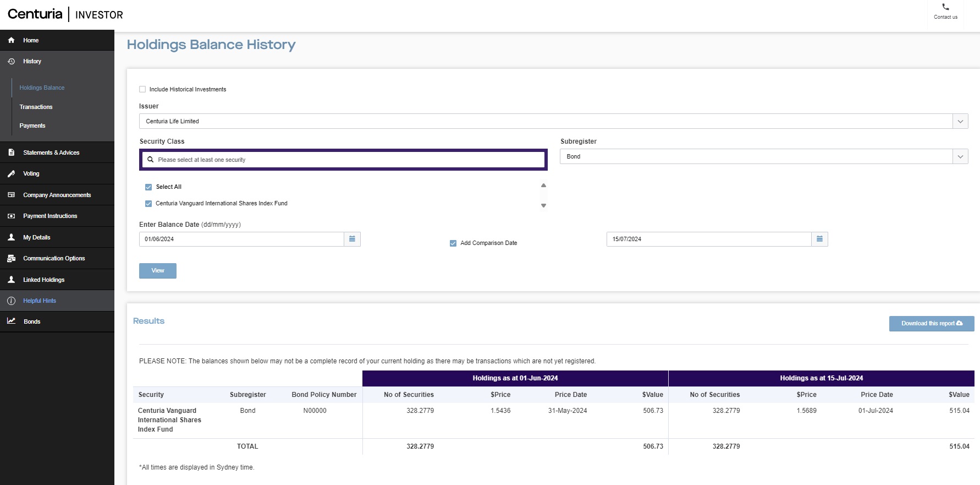Open calendar picker for balance date
The height and width of the screenshot is (485, 980).
352,239
